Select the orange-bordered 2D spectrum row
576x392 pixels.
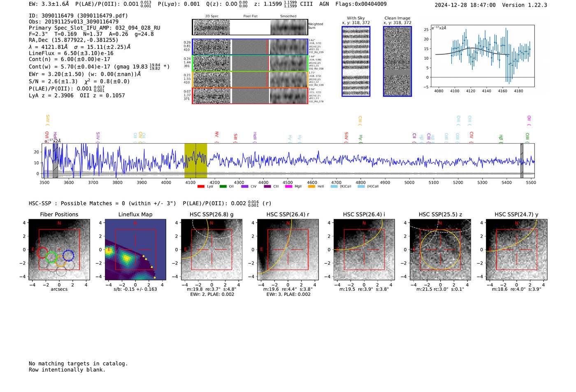250,79
